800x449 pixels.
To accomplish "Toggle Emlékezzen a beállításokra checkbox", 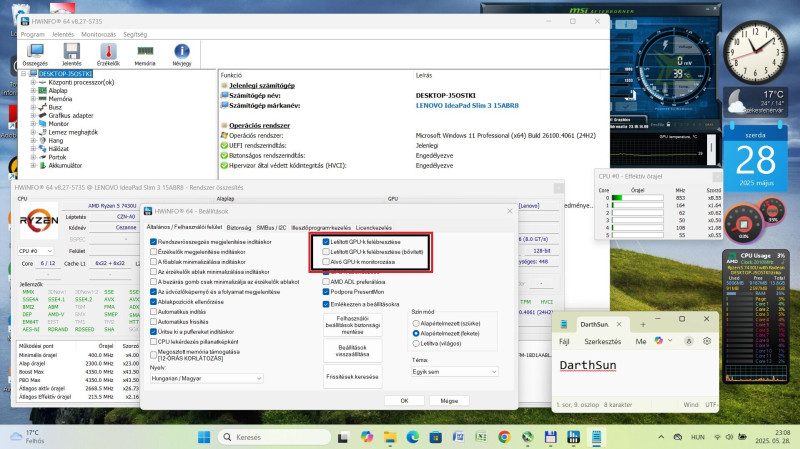I will 326,304.
